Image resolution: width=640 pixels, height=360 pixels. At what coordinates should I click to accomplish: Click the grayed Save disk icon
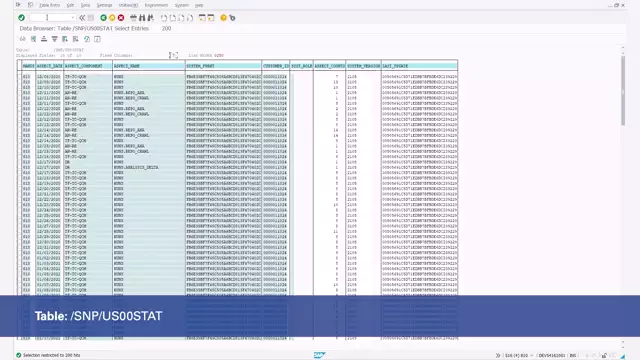91,18
